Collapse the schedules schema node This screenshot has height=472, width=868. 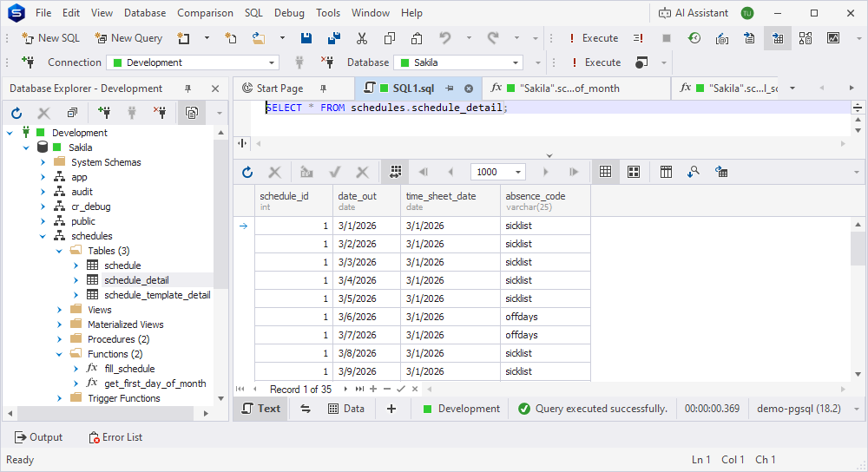[x=43, y=236]
